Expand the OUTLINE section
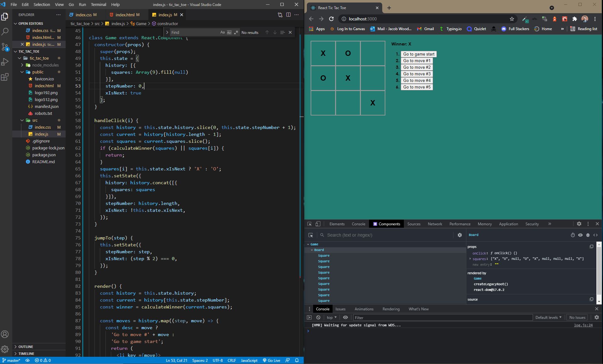Viewport: 603px width, 364px height. [26, 347]
